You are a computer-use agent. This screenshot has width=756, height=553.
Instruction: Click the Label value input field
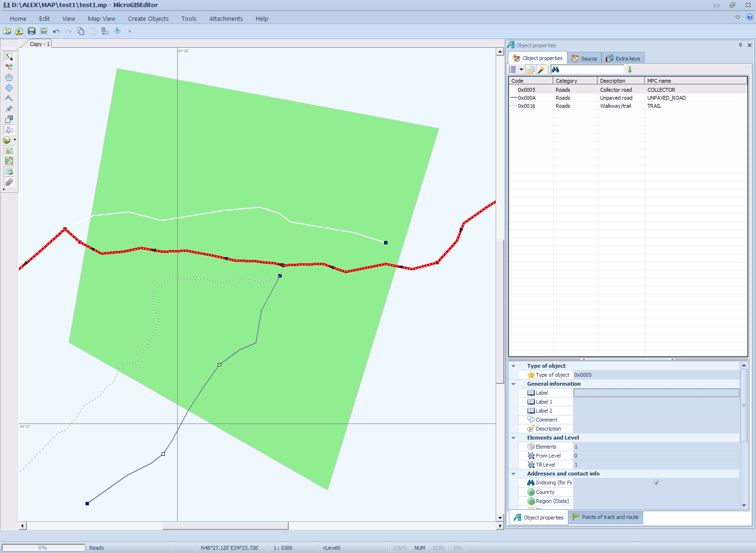click(656, 393)
